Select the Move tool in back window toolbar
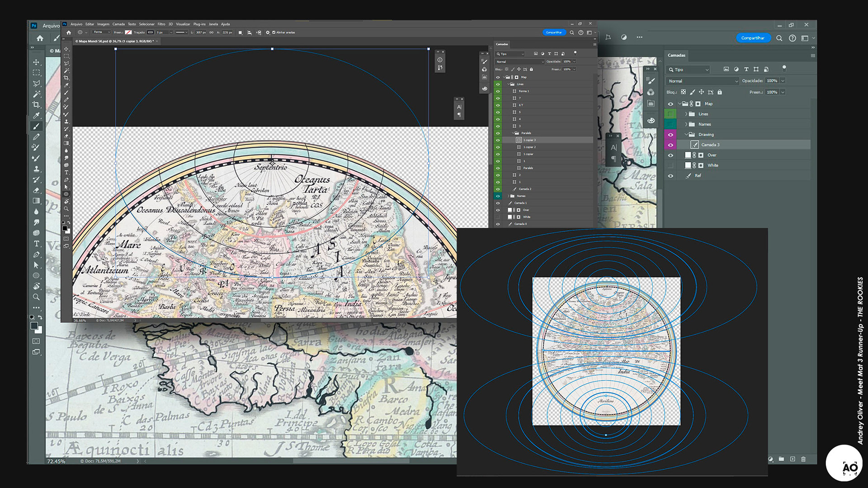This screenshot has height=488, width=868. 36,62
